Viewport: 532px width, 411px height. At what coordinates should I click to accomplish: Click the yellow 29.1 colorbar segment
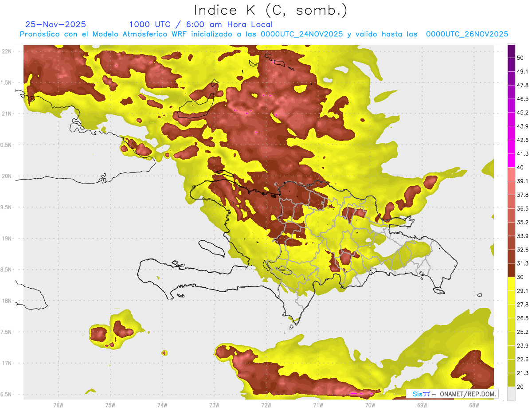pos(511,284)
